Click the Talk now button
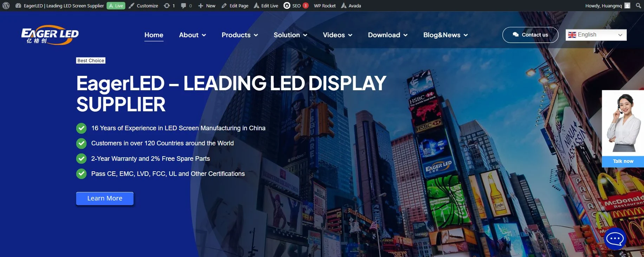This screenshot has height=257, width=644. point(623,161)
